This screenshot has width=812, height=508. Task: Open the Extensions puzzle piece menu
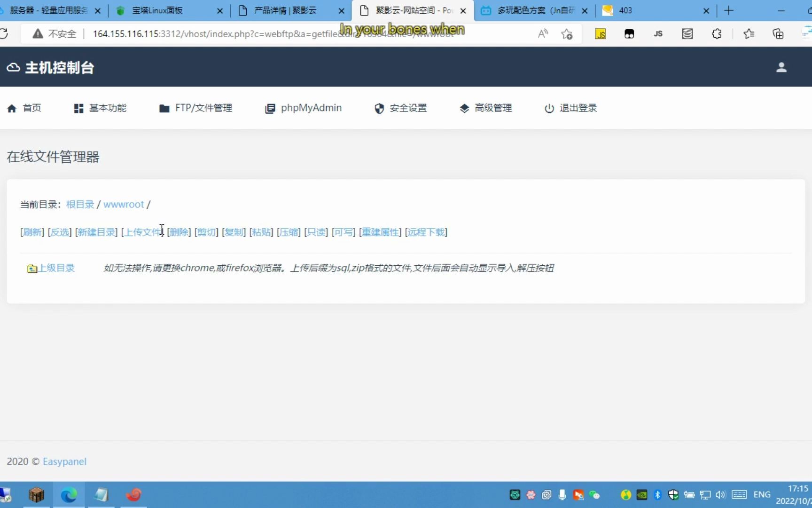click(717, 33)
